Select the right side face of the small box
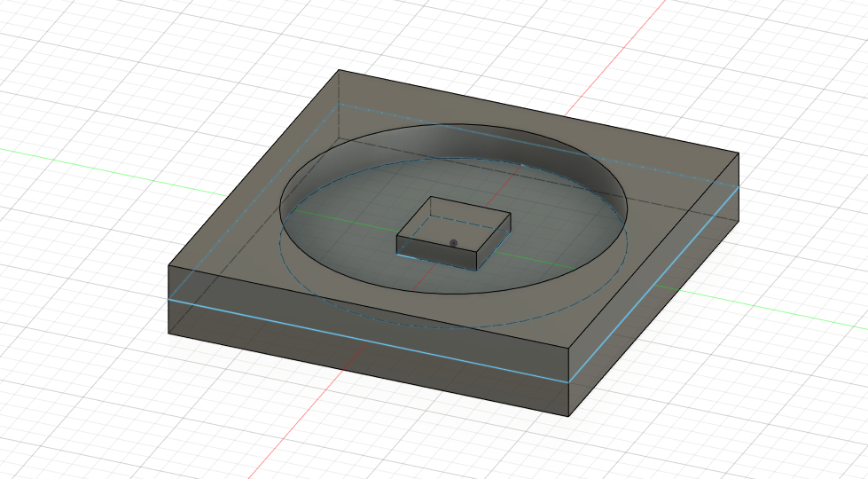This screenshot has height=479, width=868. (x=493, y=242)
